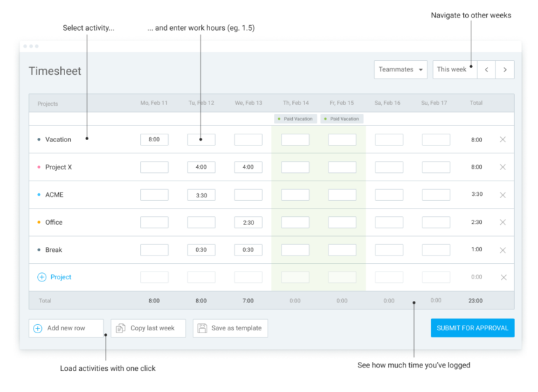The width and height of the screenshot is (538, 392).
Task: Click ACME Sunday Feb 17 hours field
Action: (436, 195)
